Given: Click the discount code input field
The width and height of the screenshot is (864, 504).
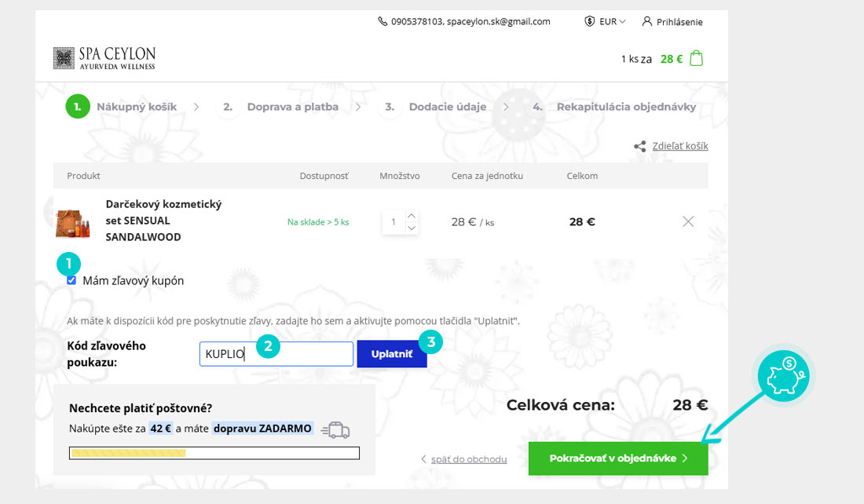Looking at the screenshot, I should [276, 353].
